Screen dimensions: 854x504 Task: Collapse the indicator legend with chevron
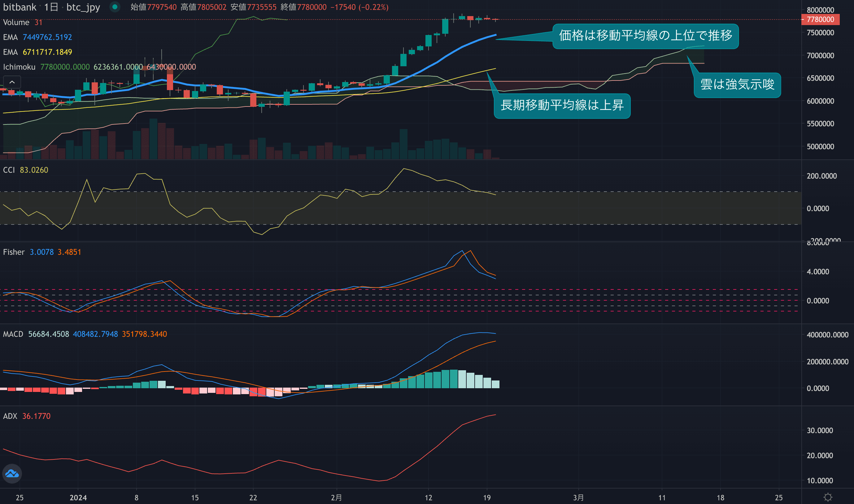[x=12, y=82]
